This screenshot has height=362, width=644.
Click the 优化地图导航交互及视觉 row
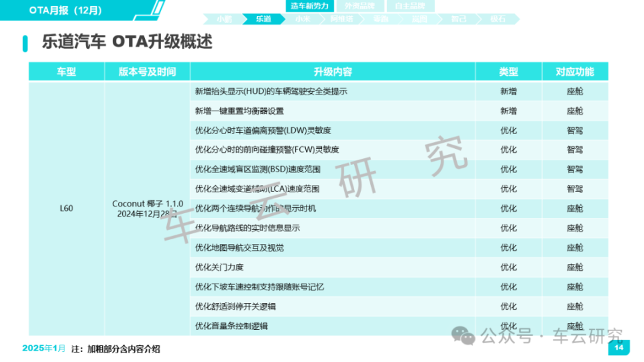(x=333, y=248)
